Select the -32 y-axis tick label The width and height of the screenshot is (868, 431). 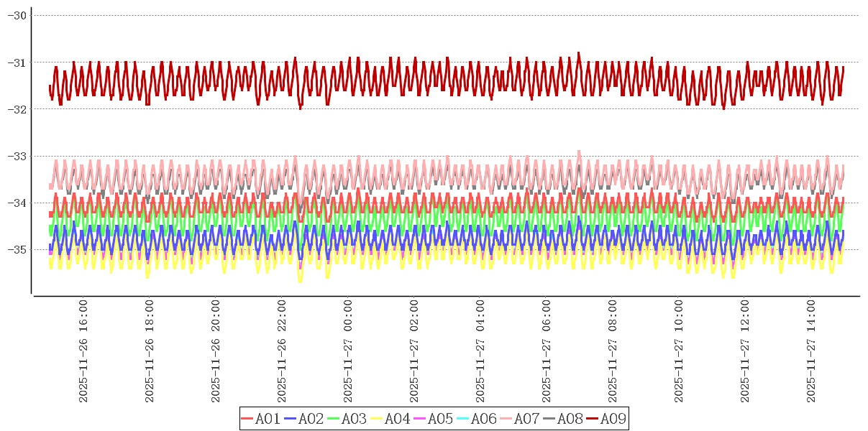[x=17, y=109]
